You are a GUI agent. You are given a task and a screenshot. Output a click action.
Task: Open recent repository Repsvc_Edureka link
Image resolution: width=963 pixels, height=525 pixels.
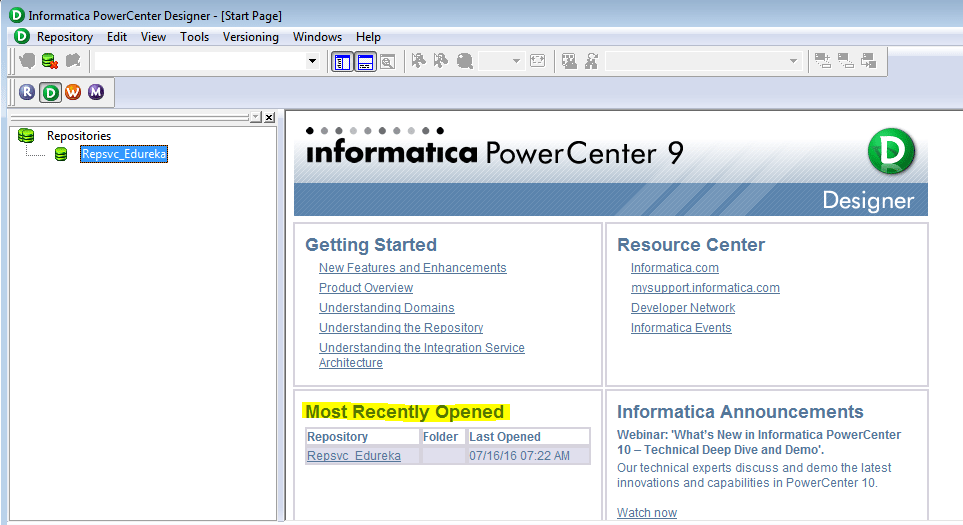(354, 456)
